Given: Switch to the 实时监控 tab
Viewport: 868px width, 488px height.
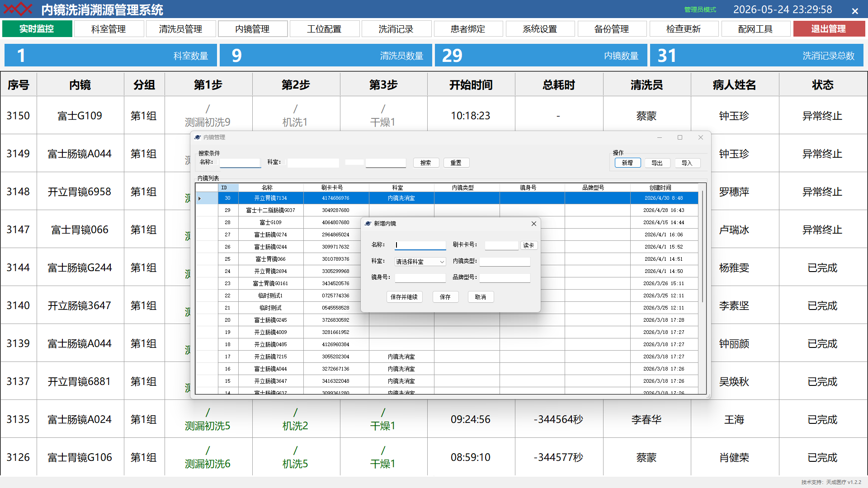Looking at the screenshot, I should coord(37,29).
